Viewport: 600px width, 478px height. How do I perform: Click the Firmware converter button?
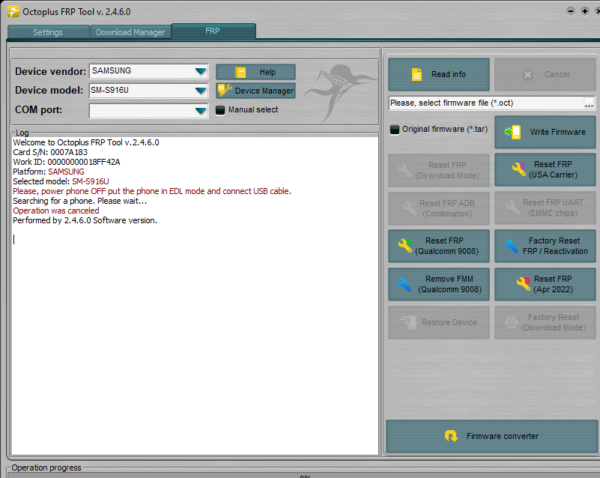point(492,436)
